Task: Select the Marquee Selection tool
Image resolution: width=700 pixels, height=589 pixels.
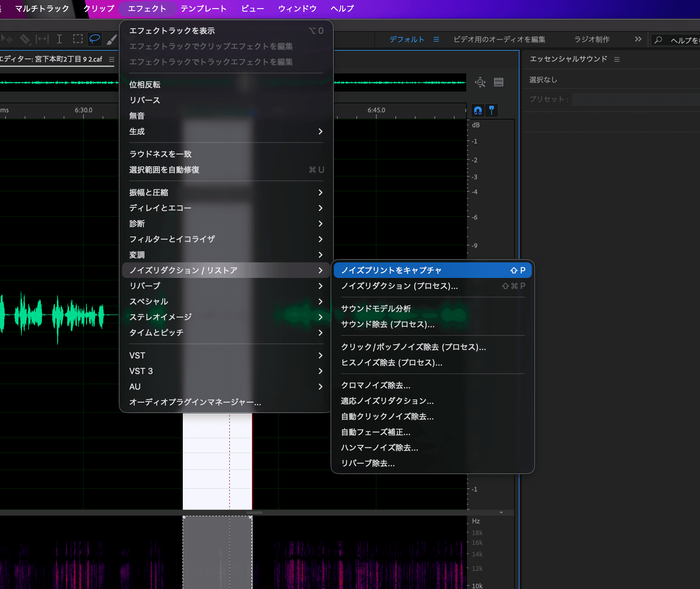Action: coord(78,39)
